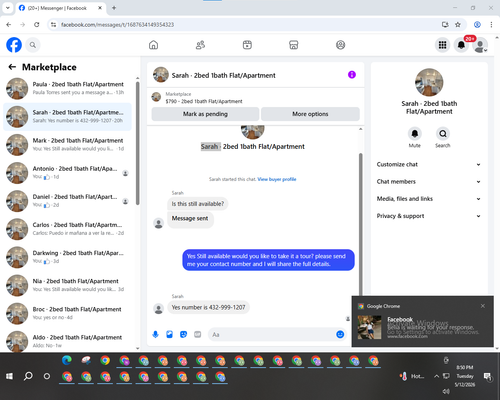Click the chat messages scrollbar
The image size is (500, 400).
pos(360,223)
